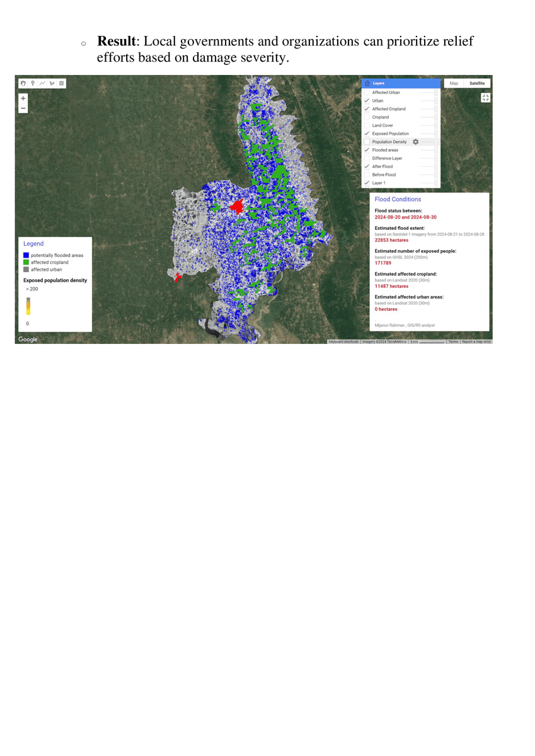Click the 2024-08-20 and 2024-08-30 date text
Screen dimensions: 535x756
(x=406, y=217)
